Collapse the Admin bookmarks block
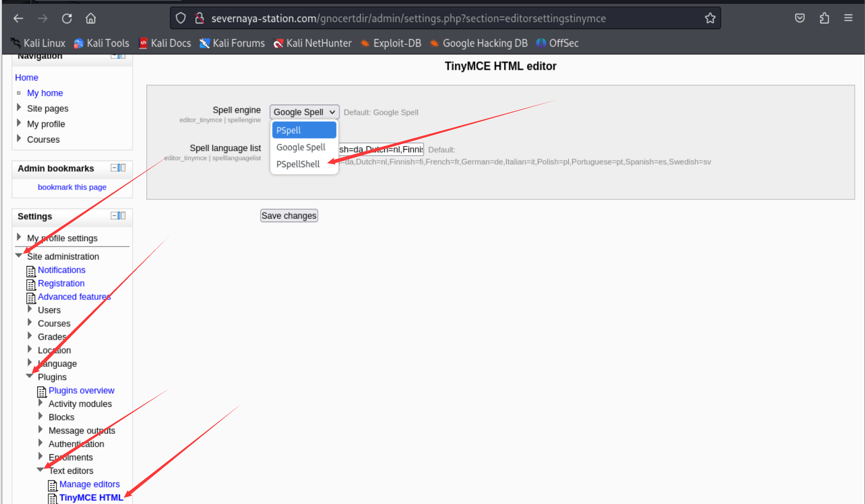 click(114, 168)
